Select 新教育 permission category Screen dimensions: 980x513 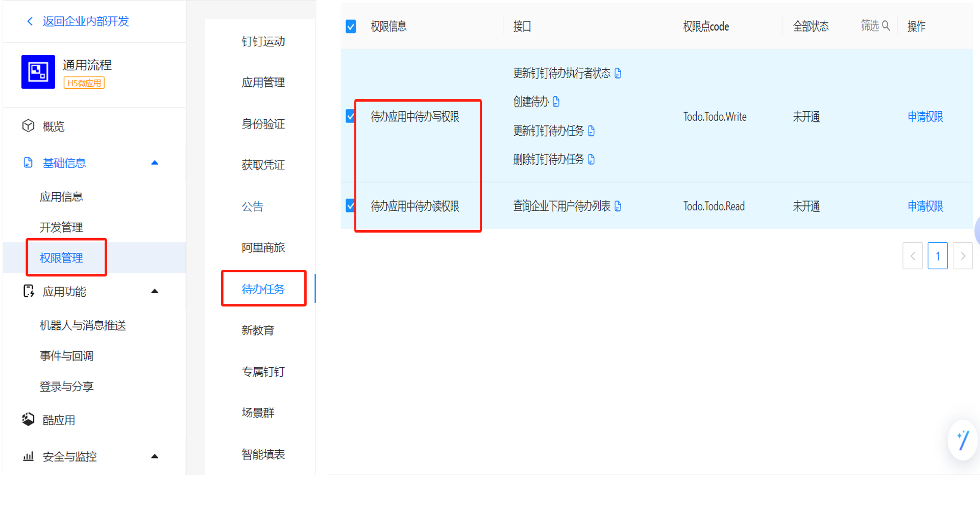258,330
